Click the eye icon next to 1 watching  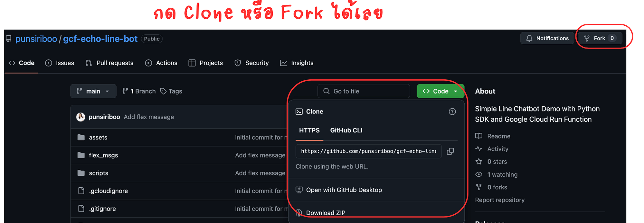tap(479, 174)
